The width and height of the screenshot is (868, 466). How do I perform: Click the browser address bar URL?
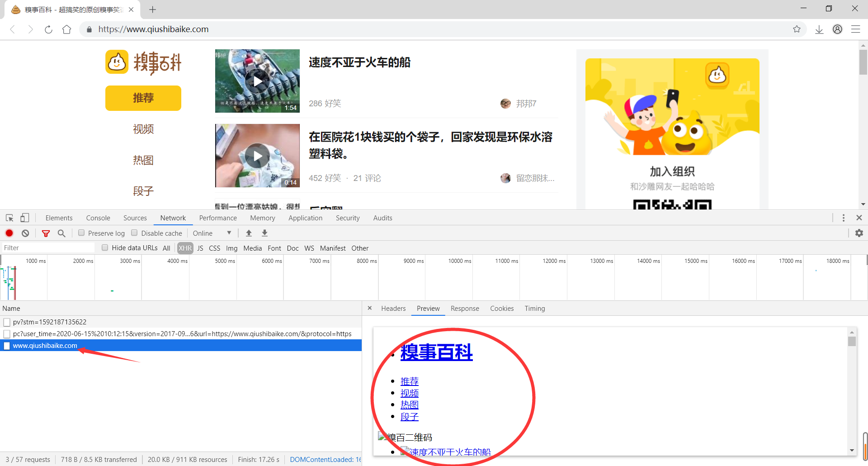tap(153, 29)
